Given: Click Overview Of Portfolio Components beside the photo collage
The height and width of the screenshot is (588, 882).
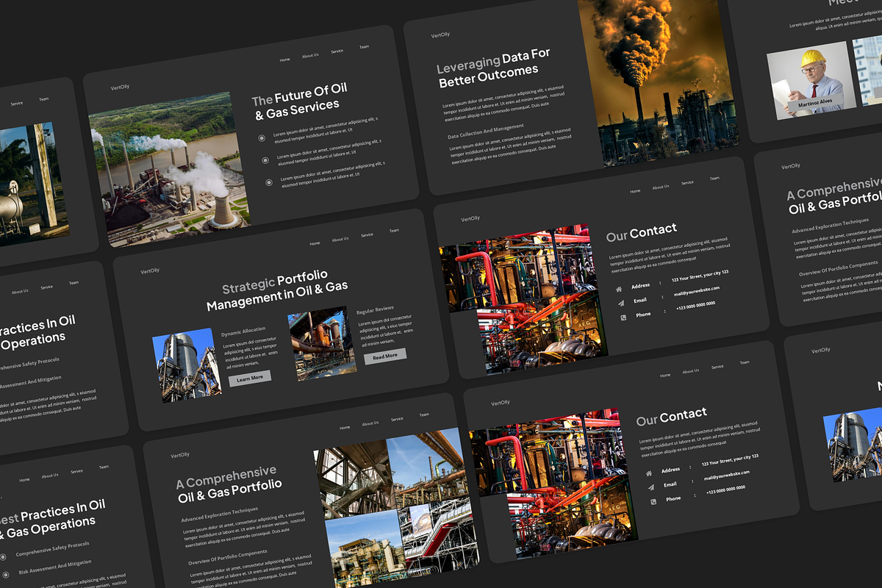Looking at the screenshot, I should [228, 557].
